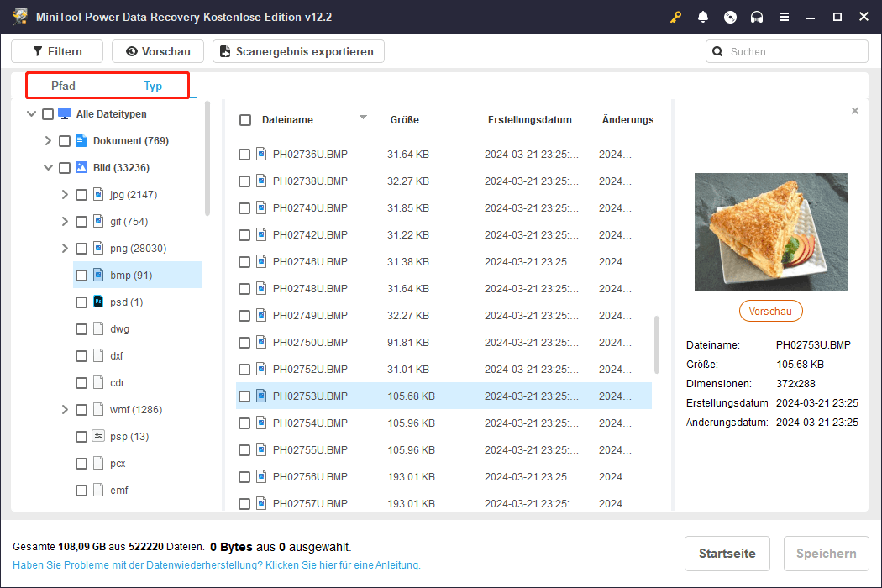Click the png file type icon
The width and height of the screenshot is (882, 588).
(x=98, y=248)
